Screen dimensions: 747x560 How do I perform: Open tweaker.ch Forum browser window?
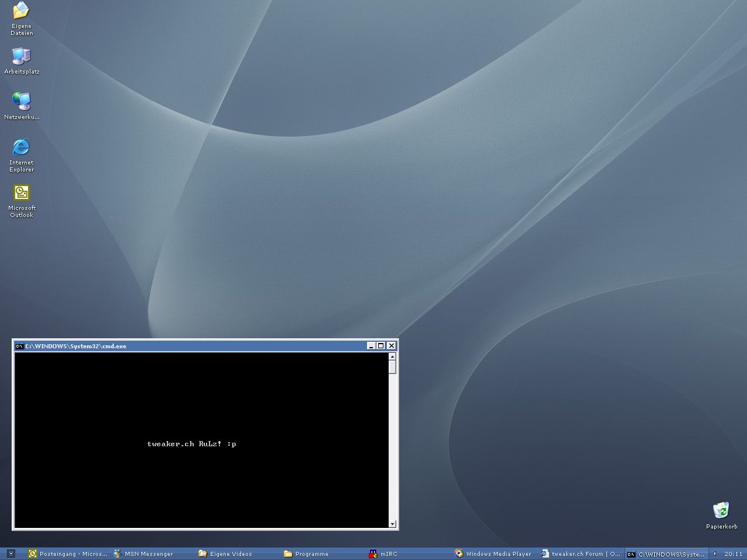(581, 554)
